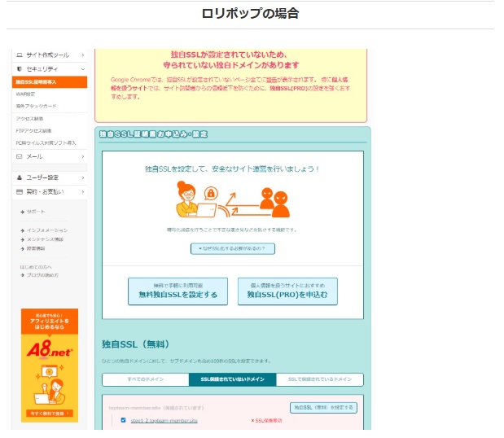Click the padlock illustration in the SSL banner
This screenshot has height=438, width=504.
(210, 194)
